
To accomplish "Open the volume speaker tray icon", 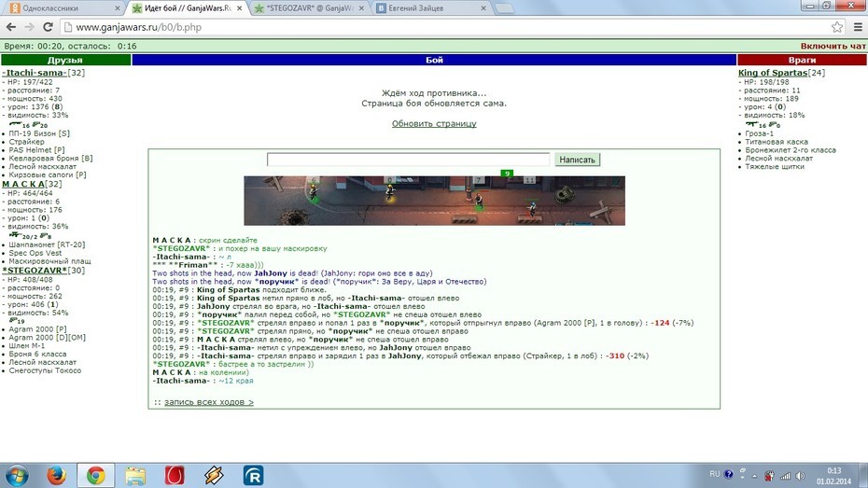I will click(801, 476).
